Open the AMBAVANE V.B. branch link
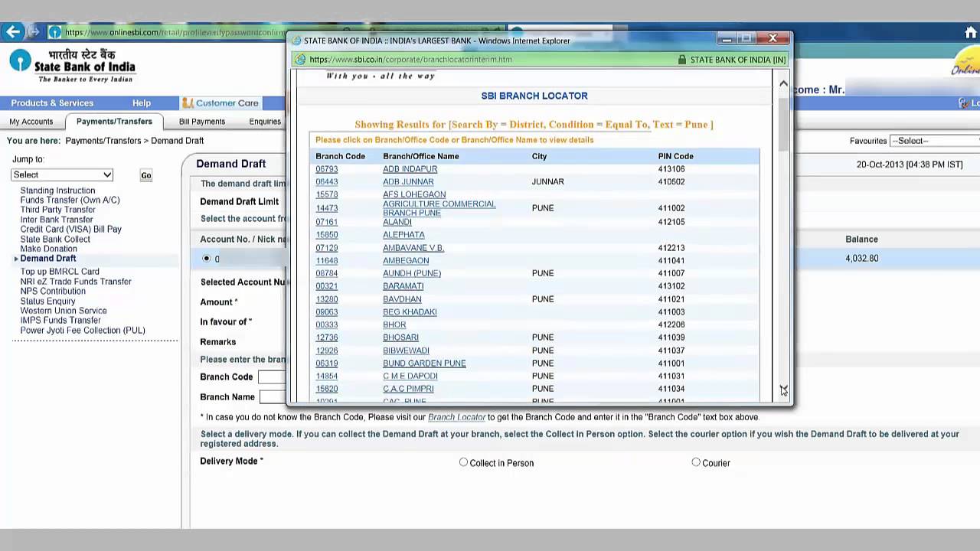The image size is (980, 551). click(413, 248)
